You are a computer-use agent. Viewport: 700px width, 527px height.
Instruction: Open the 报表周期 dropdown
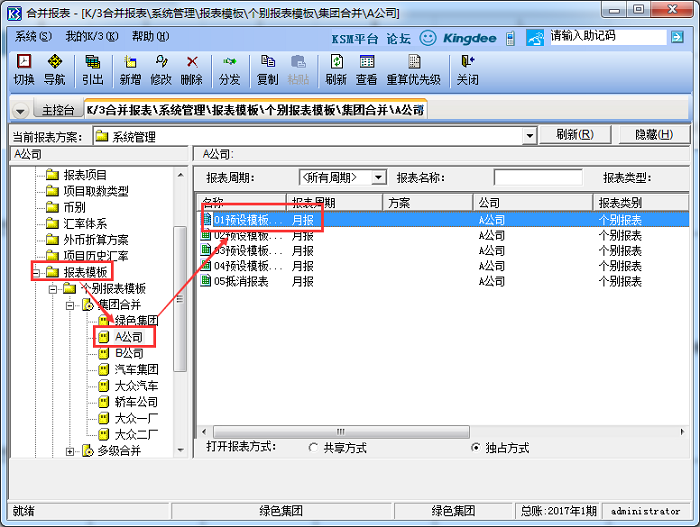[x=379, y=177]
